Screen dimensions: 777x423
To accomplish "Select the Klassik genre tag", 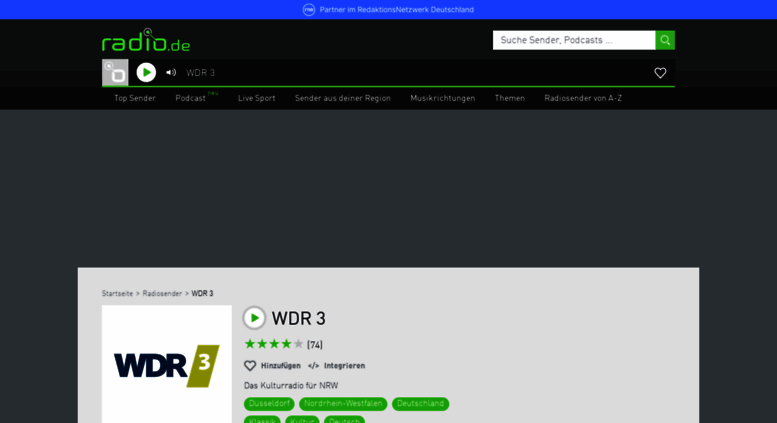I will tap(262, 420).
